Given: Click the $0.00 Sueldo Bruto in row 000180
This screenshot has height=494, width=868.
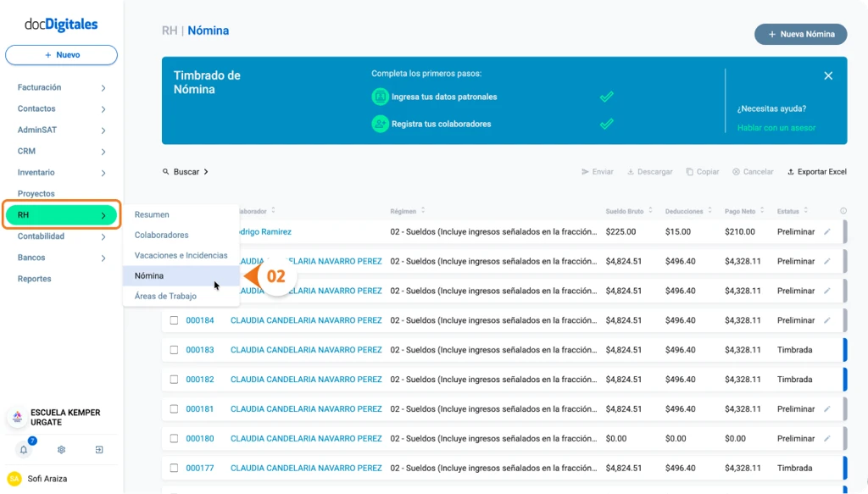Looking at the screenshot, I should [616, 438].
